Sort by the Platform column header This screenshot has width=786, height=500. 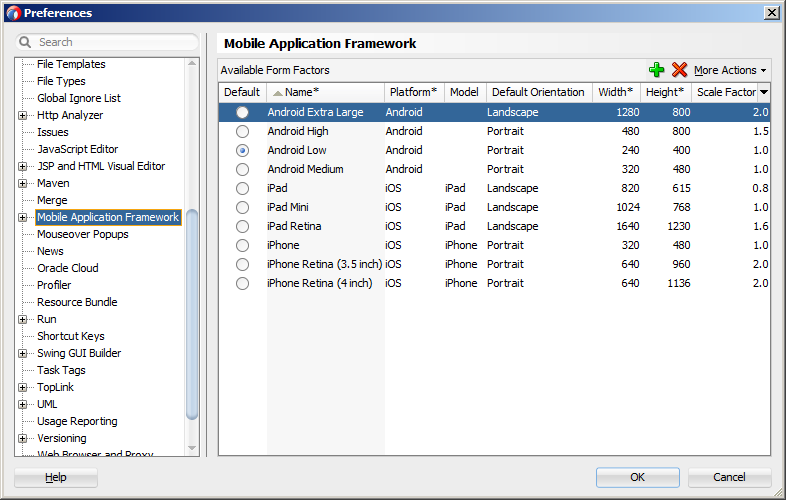coord(414,92)
